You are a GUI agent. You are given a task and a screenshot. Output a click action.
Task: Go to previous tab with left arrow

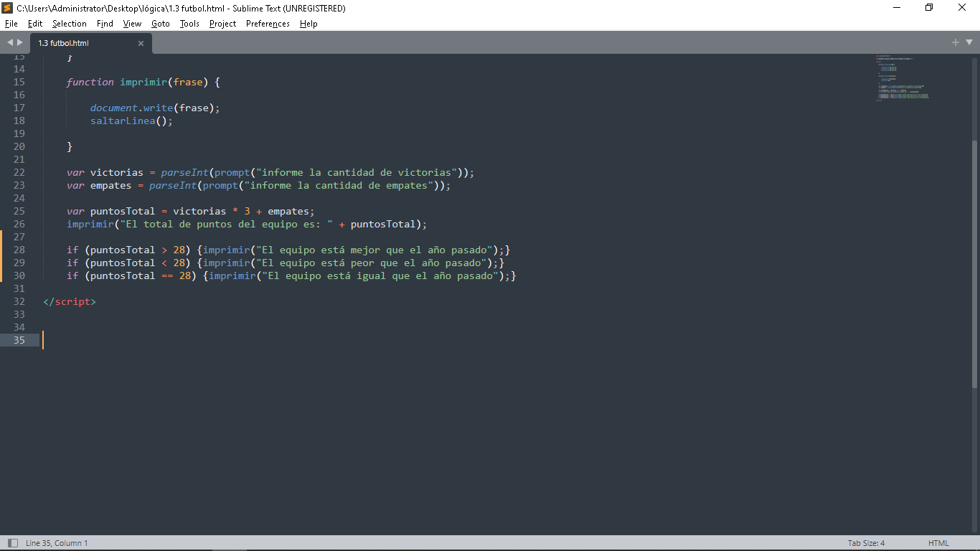point(10,42)
